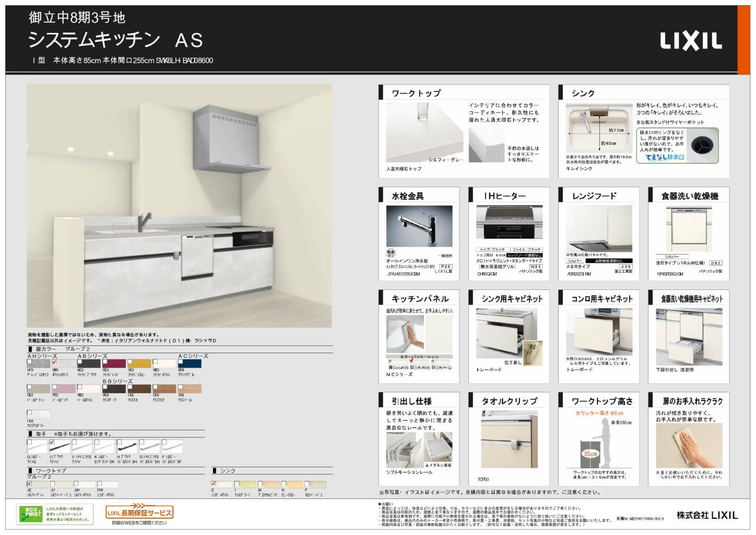
Task: Open the ワークトップ feature panel title
Action: point(416,94)
